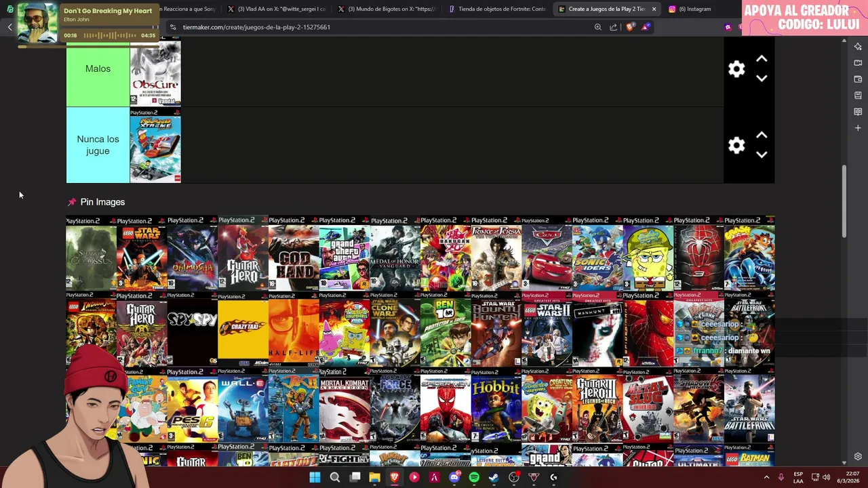Open File Explorer from taskbar

374,477
